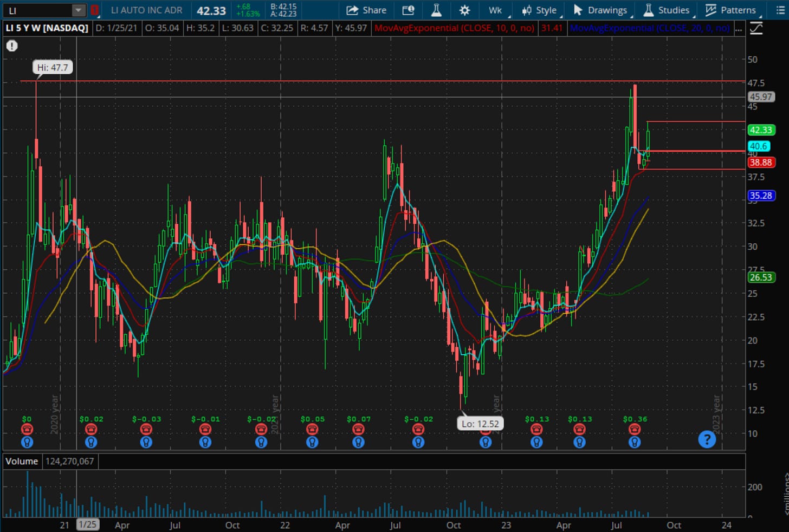Click the beaker icon on Studies
The image size is (789, 532).
click(x=648, y=10)
